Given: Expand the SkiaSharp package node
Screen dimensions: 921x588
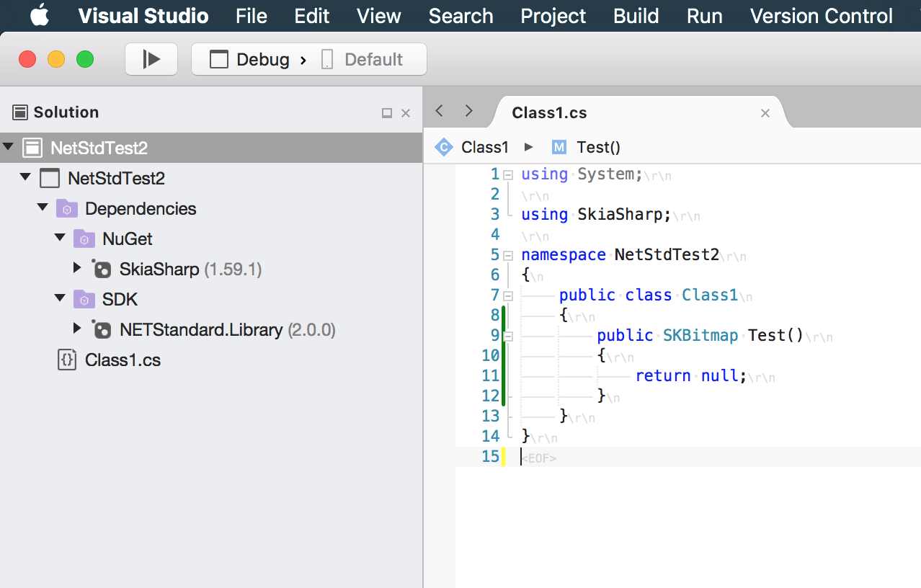Looking at the screenshot, I should pyautogui.click(x=77, y=269).
